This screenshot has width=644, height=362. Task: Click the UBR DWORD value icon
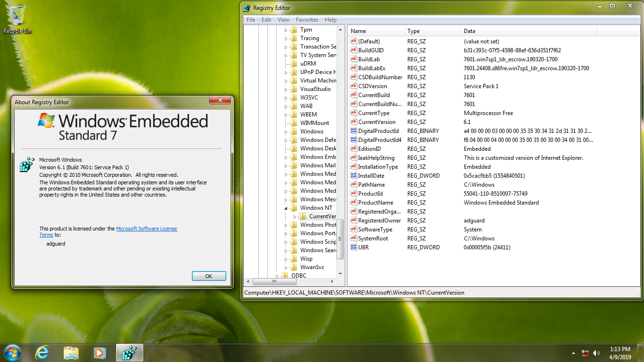(354, 247)
